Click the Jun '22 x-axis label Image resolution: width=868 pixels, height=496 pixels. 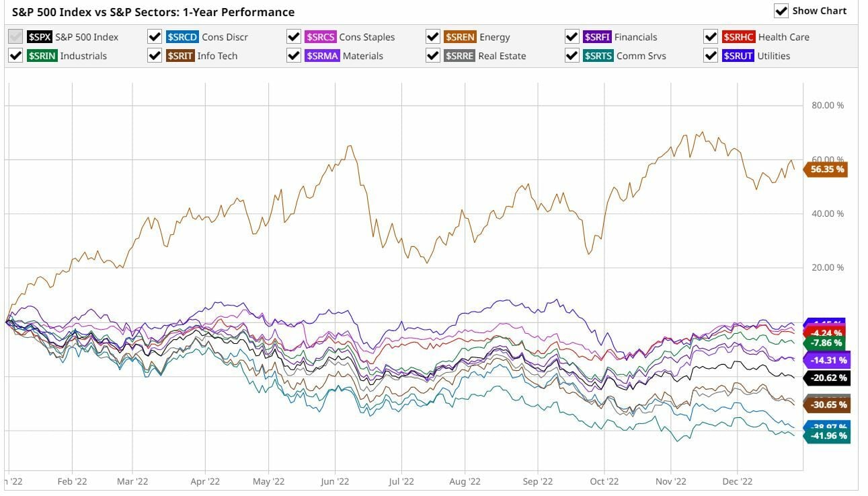coord(335,481)
